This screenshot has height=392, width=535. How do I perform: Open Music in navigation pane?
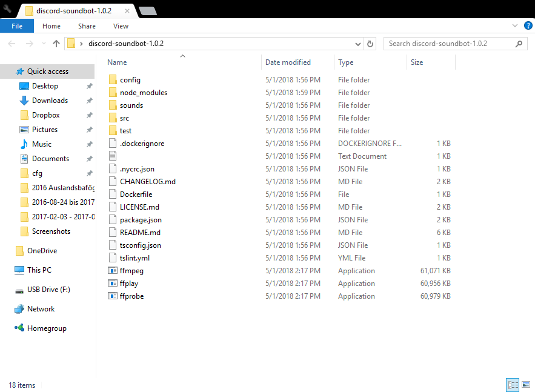42,144
